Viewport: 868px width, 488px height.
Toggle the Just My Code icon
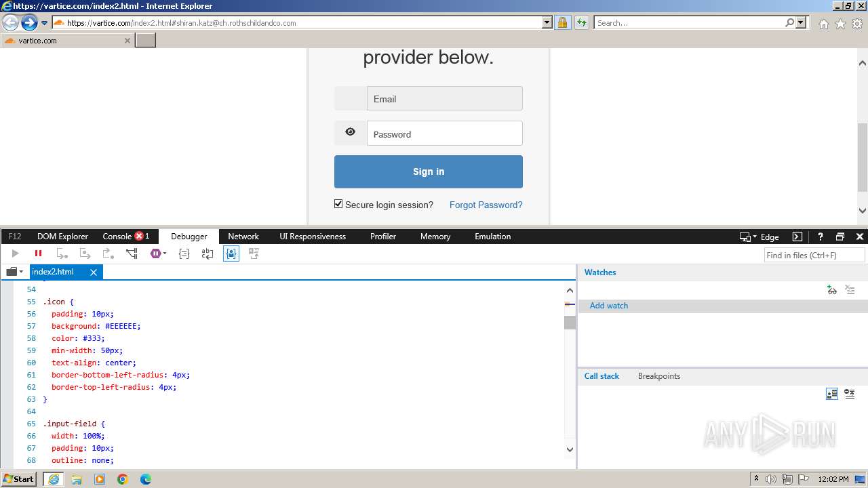tap(231, 253)
